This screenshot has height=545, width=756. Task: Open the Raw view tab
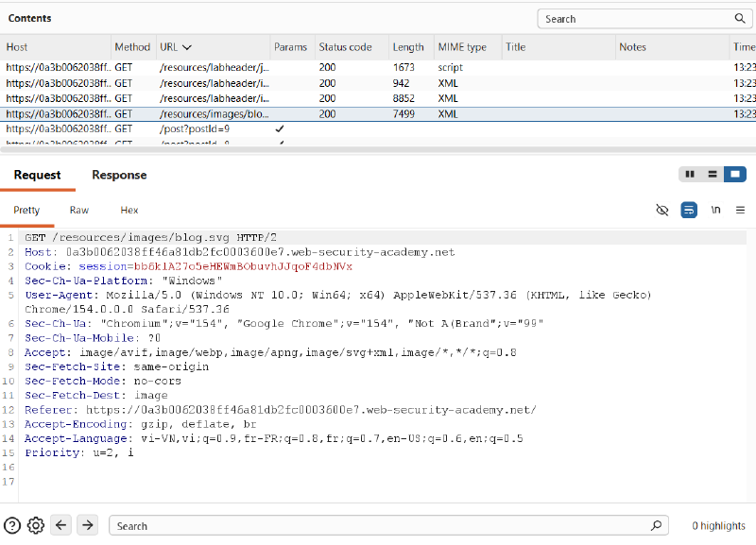79,210
